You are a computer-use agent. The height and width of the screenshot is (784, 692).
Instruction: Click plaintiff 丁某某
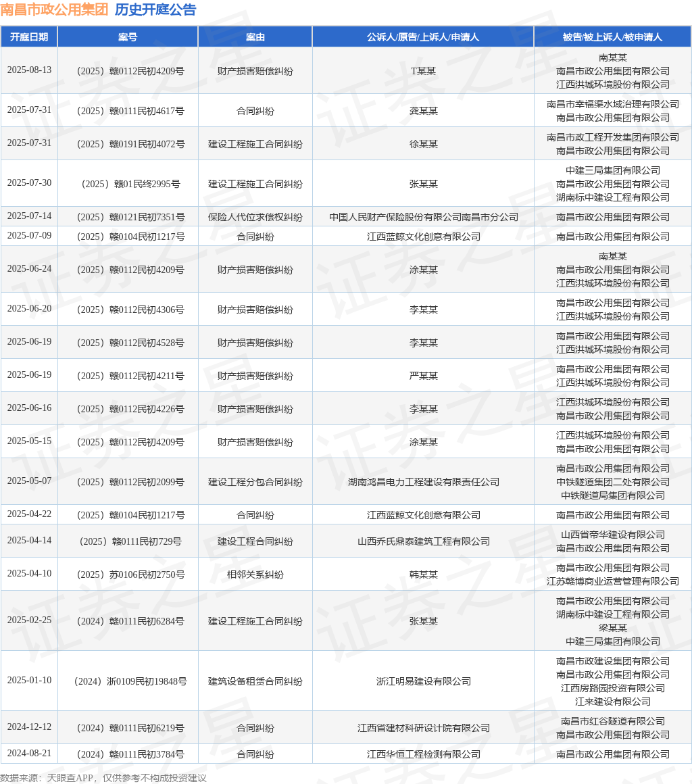coord(424,71)
